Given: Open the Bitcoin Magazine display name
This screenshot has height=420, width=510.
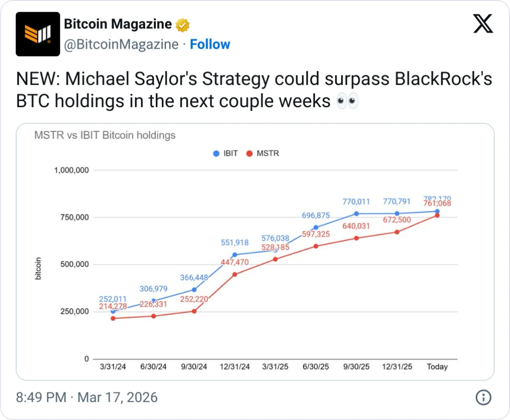Looking at the screenshot, I should coord(118,24).
